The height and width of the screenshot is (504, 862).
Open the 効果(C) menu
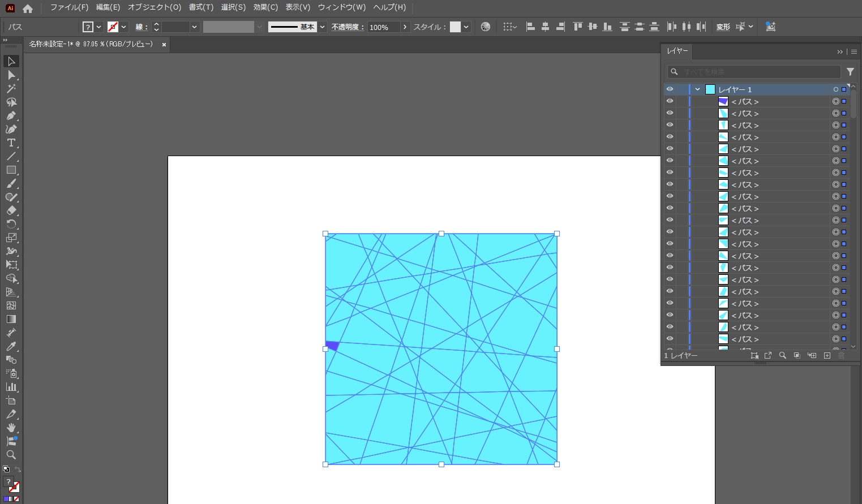(265, 7)
